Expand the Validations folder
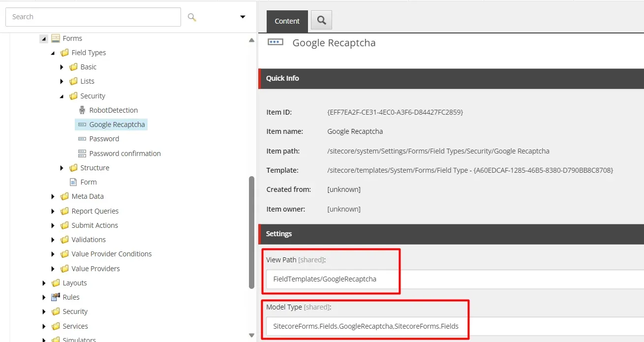Screen dimensions: 644x342 [53, 240]
